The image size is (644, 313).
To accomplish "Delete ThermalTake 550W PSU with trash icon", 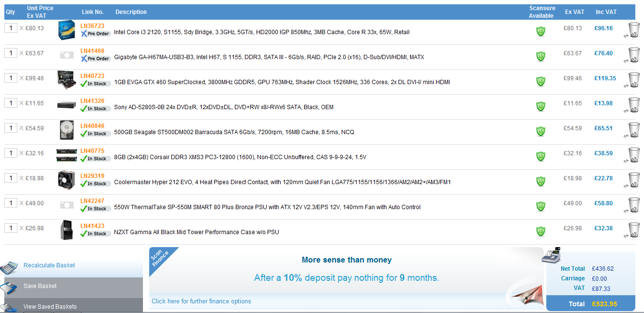I will [633, 205].
